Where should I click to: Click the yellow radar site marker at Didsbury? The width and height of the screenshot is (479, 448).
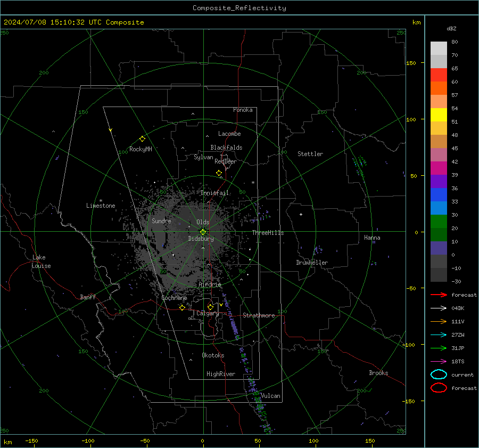click(x=203, y=232)
